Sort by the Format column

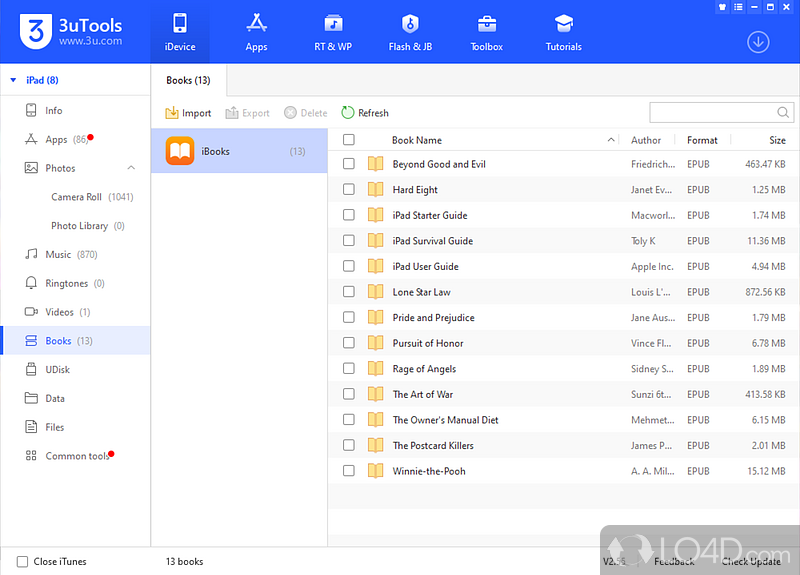click(702, 140)
